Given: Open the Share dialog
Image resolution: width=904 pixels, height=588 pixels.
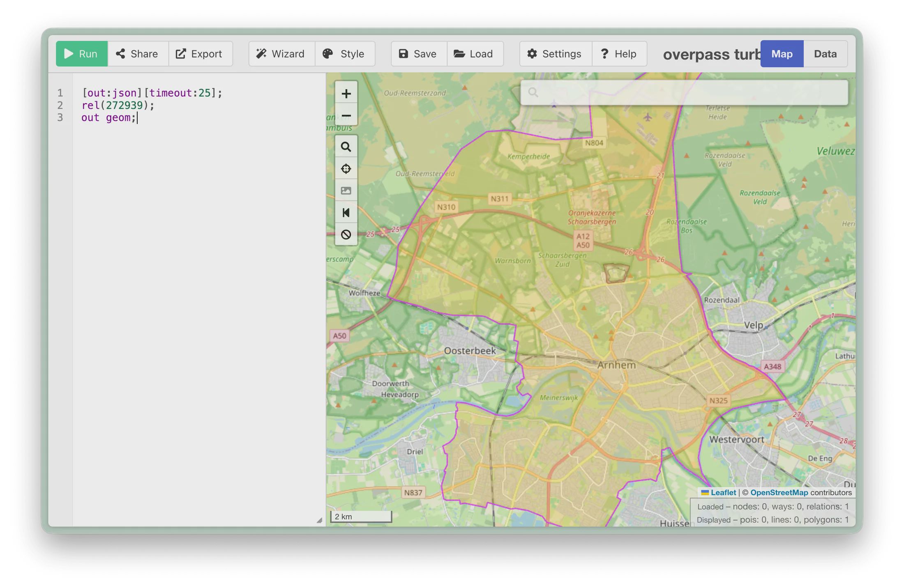Looking at the screenshot, I should (x=137, y=54).
